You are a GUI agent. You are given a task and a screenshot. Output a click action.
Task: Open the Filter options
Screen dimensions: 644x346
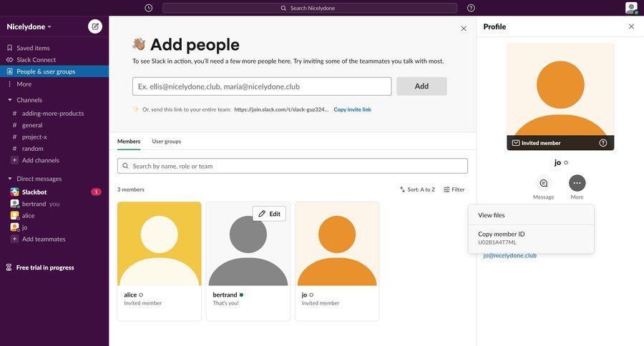454,189
